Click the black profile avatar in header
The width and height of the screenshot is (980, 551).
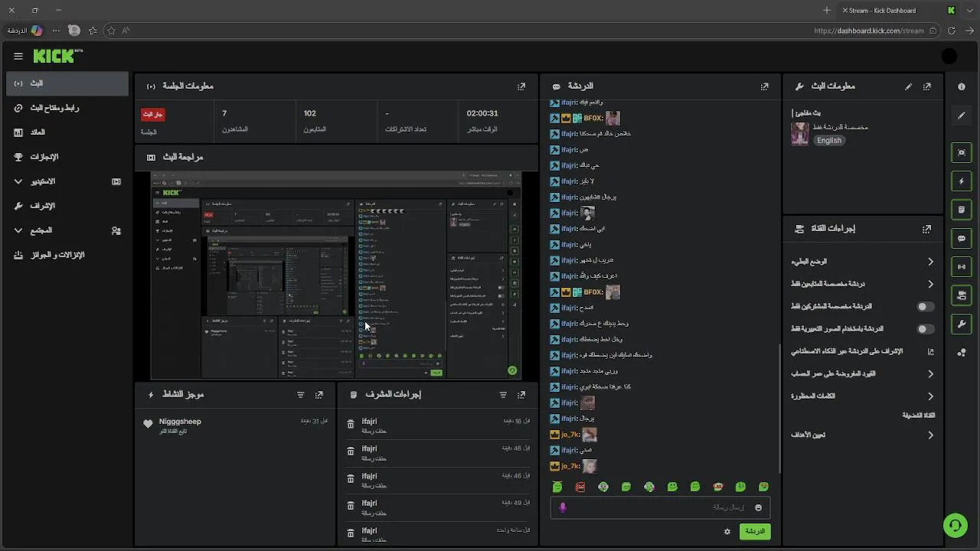tap(949, 56)
